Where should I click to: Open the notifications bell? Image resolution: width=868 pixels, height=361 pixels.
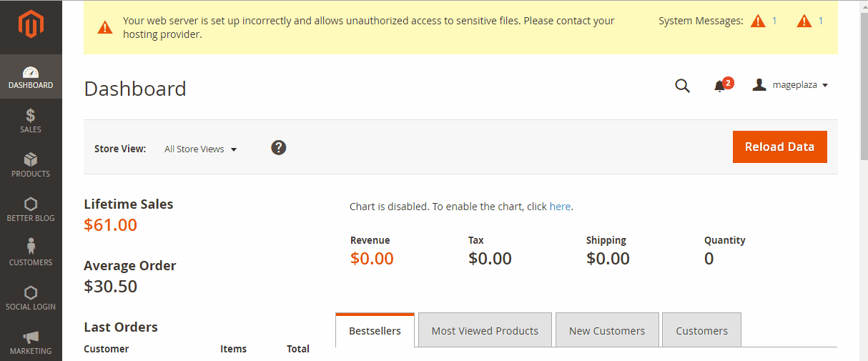point(720,86)
